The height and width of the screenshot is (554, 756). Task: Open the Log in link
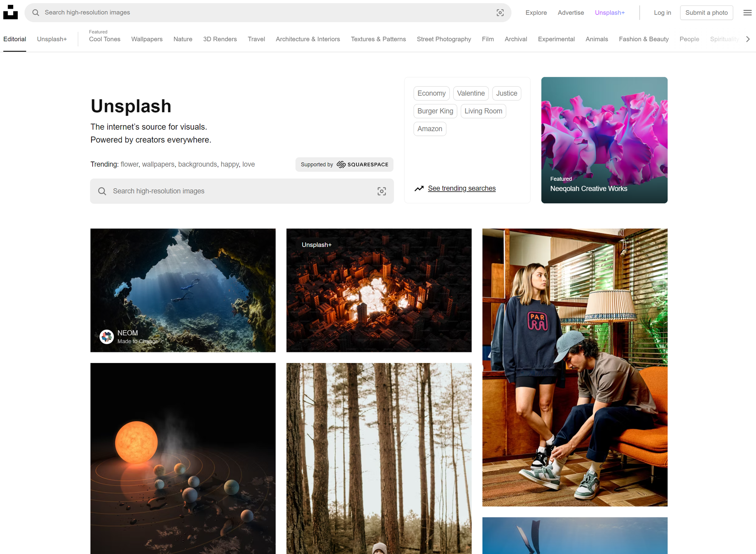coord(662,13)
